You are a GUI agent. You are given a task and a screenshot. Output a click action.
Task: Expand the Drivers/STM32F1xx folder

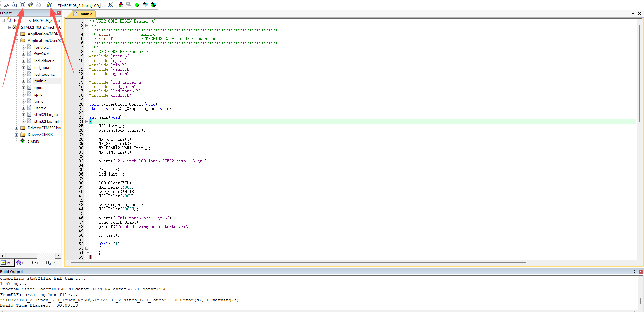(x=16, y=128)
